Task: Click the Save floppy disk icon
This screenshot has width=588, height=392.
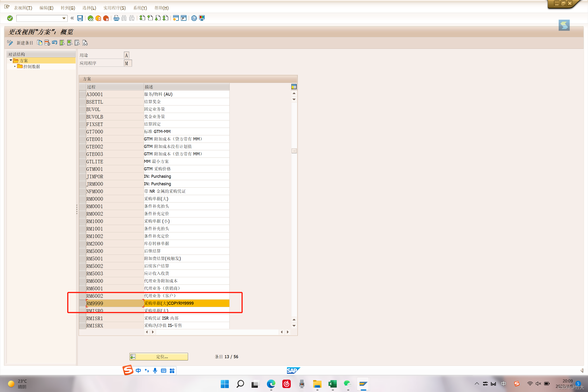Action: (80, 18)
